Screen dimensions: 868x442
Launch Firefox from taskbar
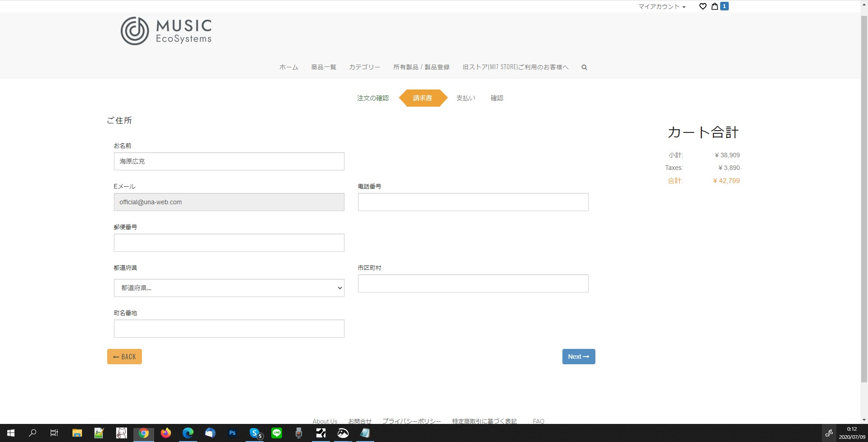166,433
